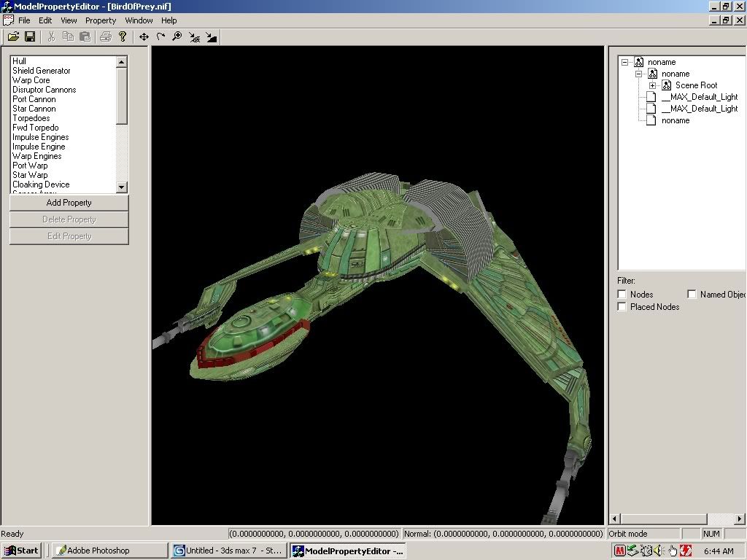Click the ModelPropertyEditor taskbar button
Image resolution: width=747 pixels, height=560 pixels.
click(348, 551)
